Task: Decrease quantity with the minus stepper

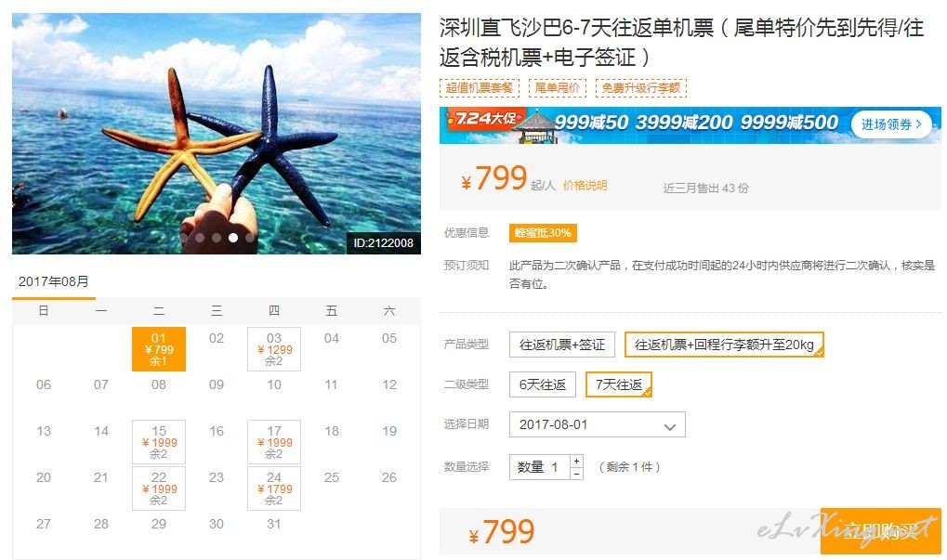Action: pyautogui.click(x=577, y=474)
